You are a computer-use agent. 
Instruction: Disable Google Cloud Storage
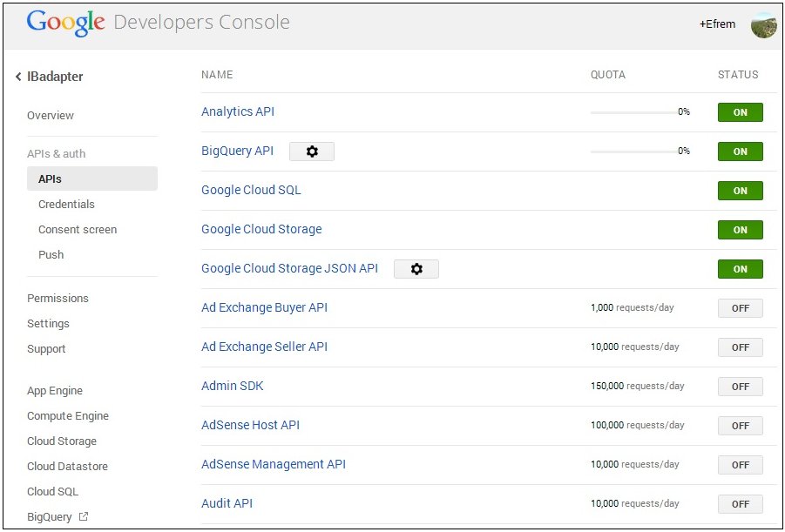[x=740, y=230]
